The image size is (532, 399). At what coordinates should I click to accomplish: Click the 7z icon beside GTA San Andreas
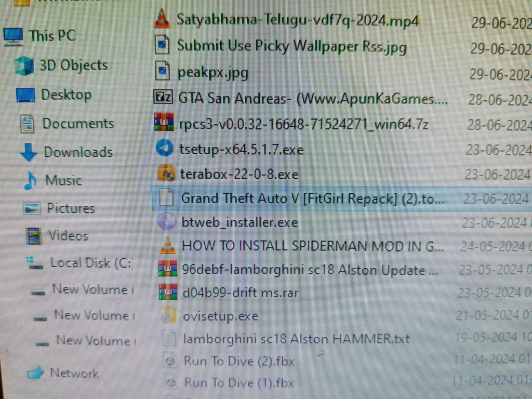click(163, 97)
